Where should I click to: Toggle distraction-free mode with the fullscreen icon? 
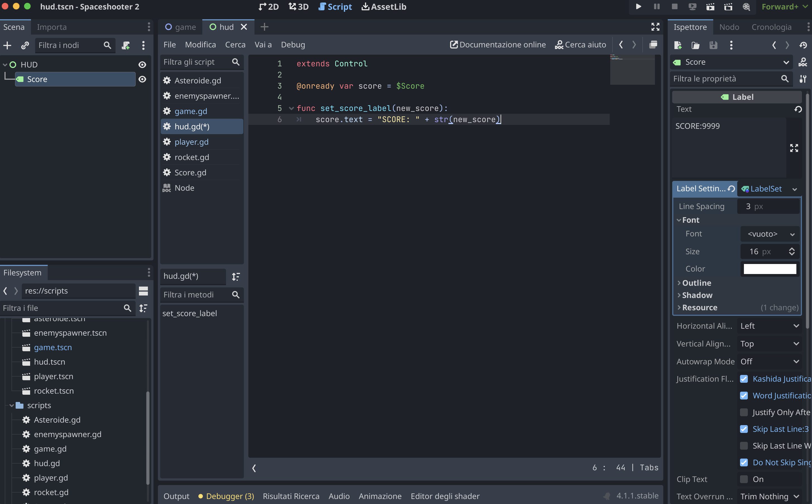(655, 27)
